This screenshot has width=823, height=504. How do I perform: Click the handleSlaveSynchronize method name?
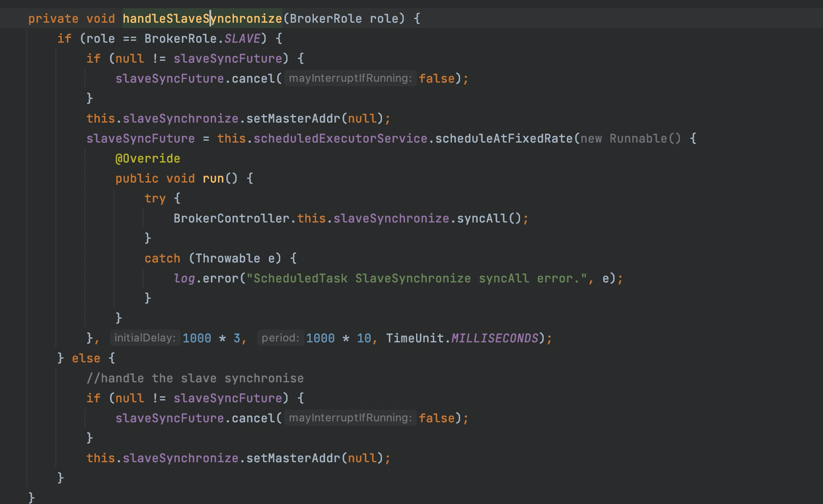[x=202, y=19]
